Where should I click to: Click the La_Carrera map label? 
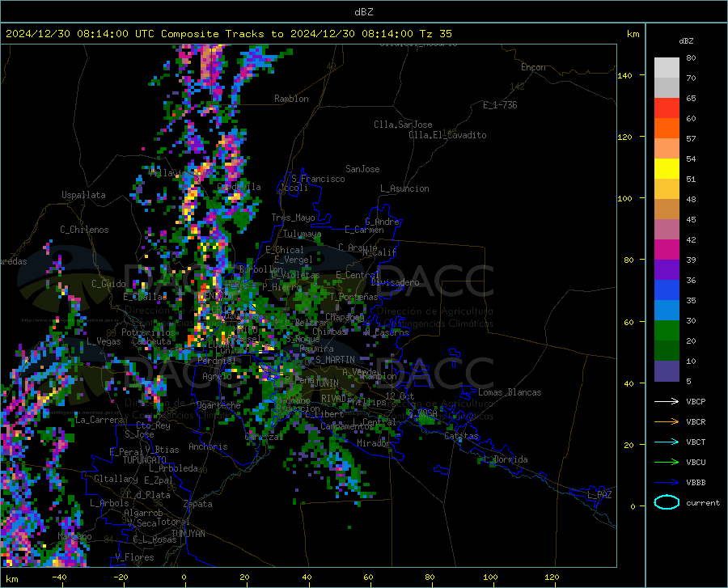click(x=99, y=420)
